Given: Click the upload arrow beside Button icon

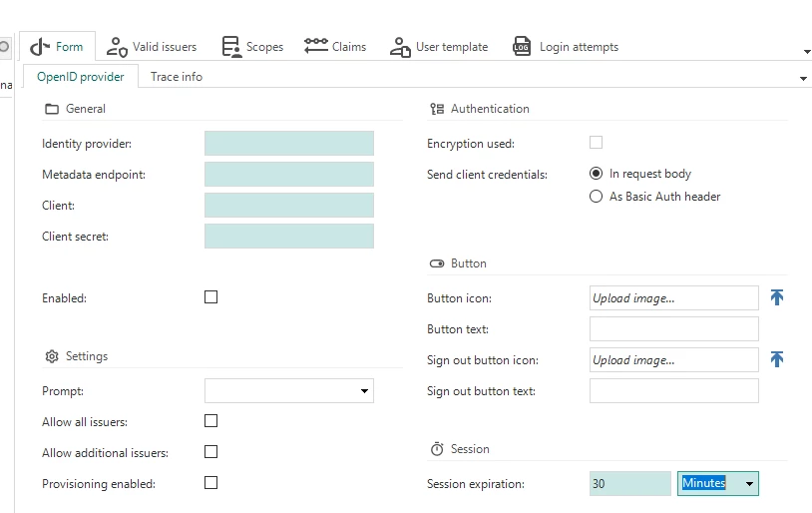Looking at the screenshot, I should tap(777, 297).
